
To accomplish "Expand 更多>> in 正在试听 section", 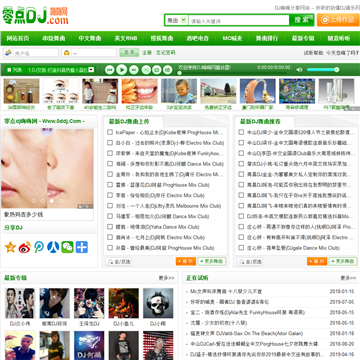I will (x=348, y=278).
